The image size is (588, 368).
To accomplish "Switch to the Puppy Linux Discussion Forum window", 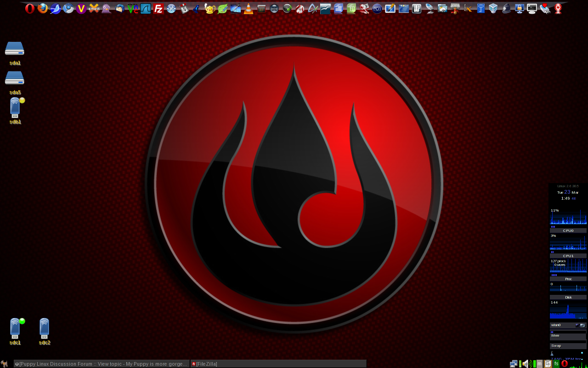I will pyautogui.click(x=102, y=364).
